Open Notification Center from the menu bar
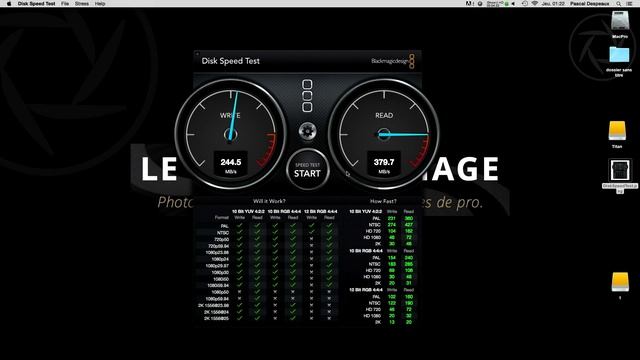Viewport: 640px width, 360px height. click(x=630, y=3)
